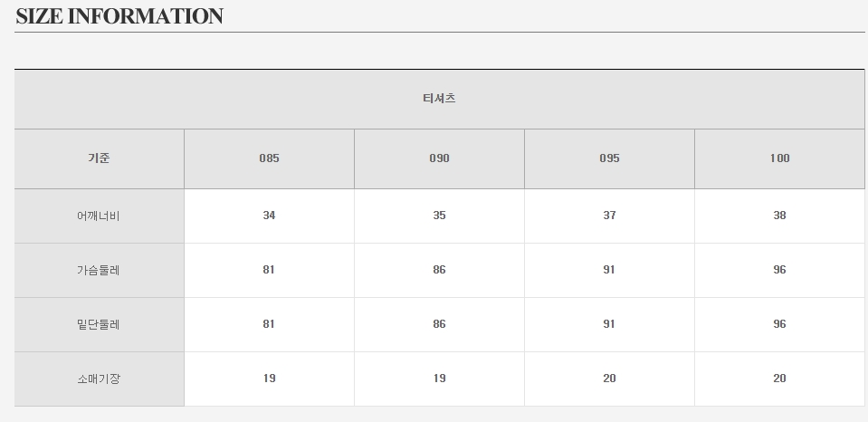Screen dimensions: 868x422
Task: Click the SIZE INFORMATION heading
Action: [119, 16]
